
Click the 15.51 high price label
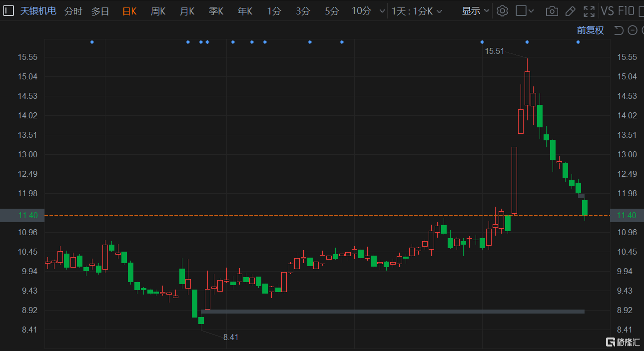pos(494,50)
